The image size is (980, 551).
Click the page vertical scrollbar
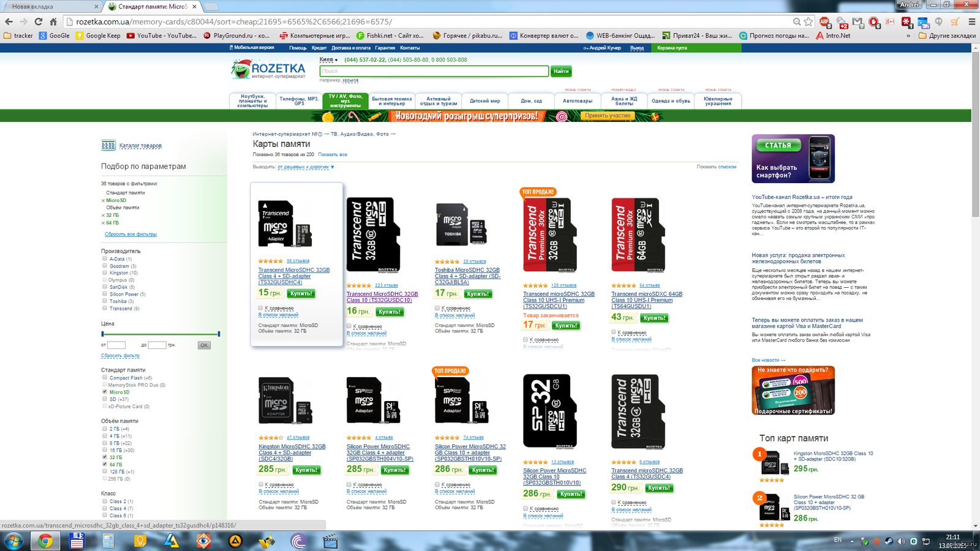coord(975,135)
